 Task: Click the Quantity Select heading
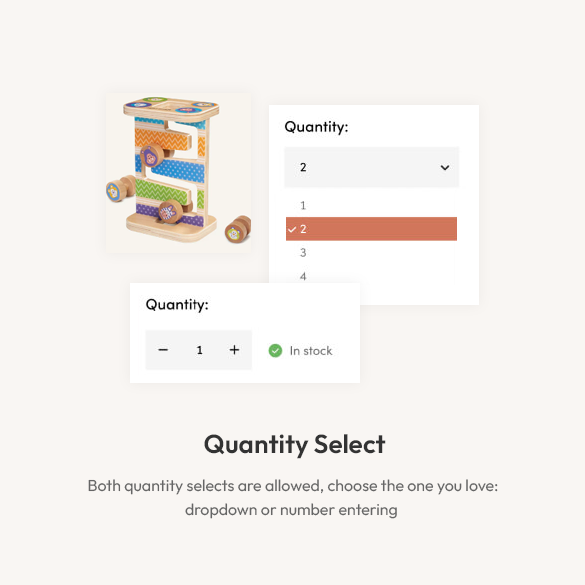294,444
